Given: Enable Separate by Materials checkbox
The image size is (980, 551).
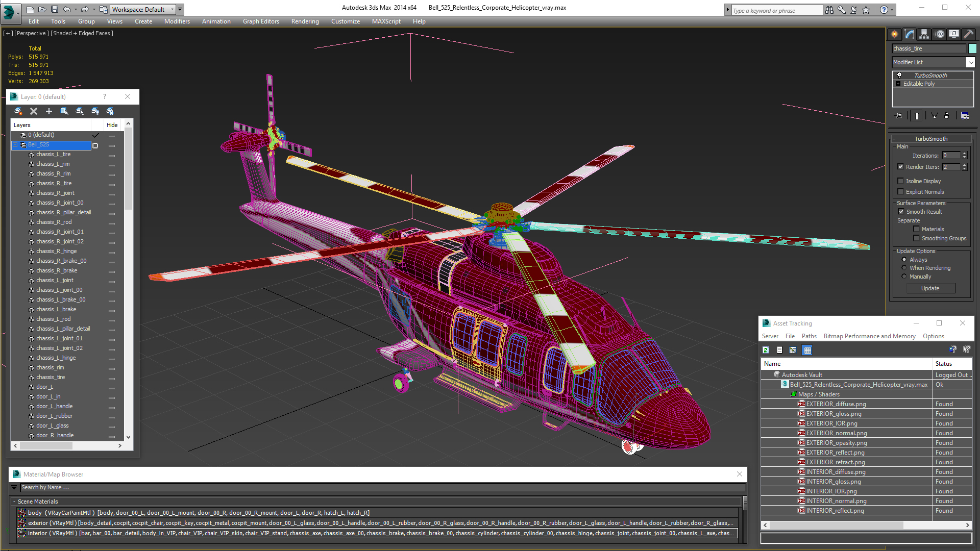Looking at the screenshot, I should point(917,229).
